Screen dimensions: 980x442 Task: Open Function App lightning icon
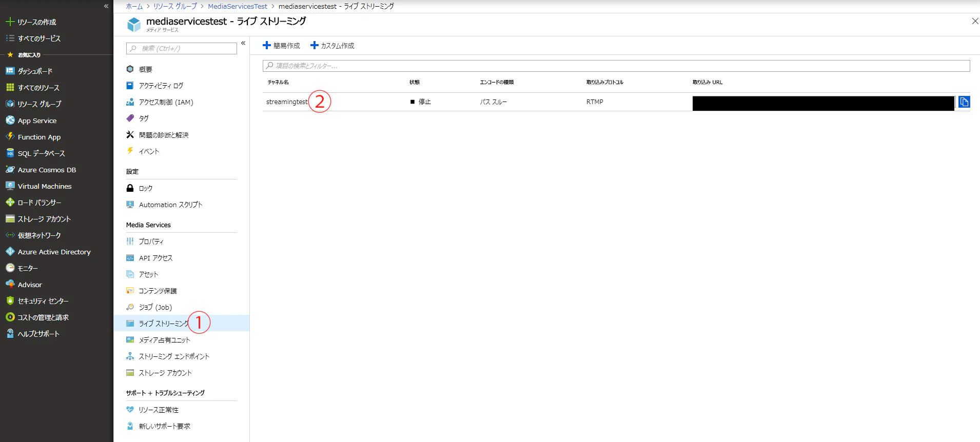pyautogui.click(x=10, y=136)
